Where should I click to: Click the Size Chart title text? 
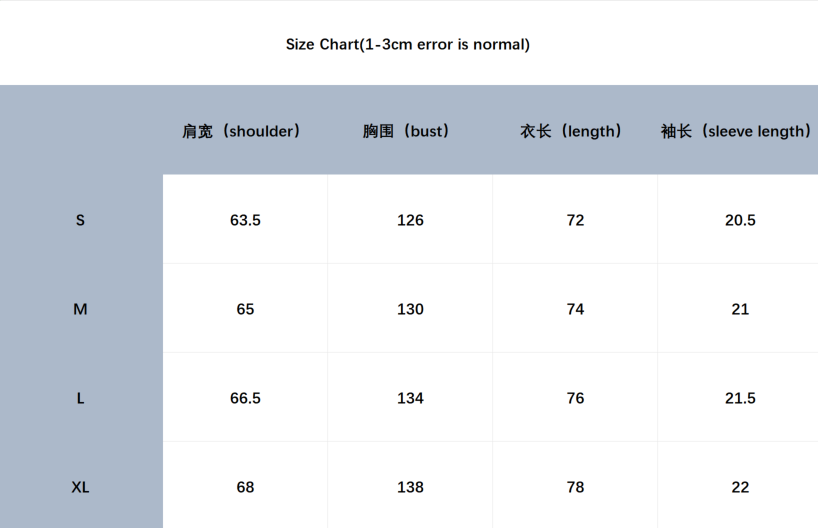408,44
